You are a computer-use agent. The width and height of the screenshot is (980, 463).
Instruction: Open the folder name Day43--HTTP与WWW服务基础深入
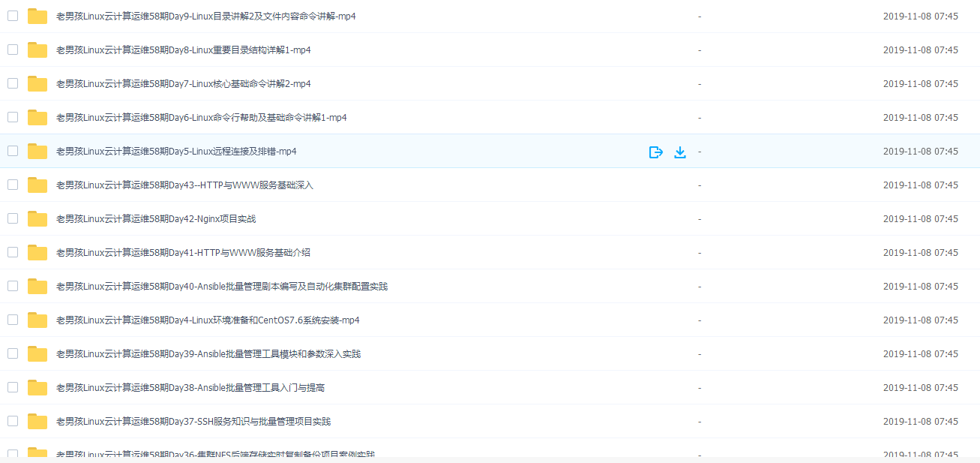coord(184,185)
